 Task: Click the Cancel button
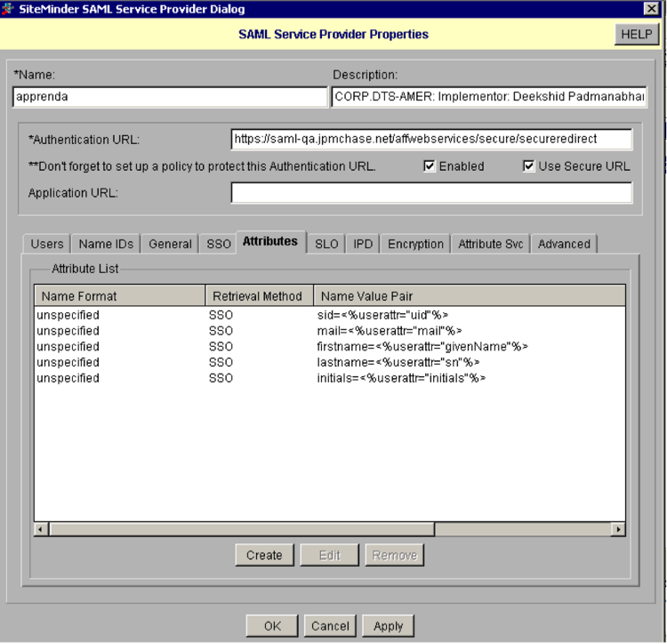330,625
